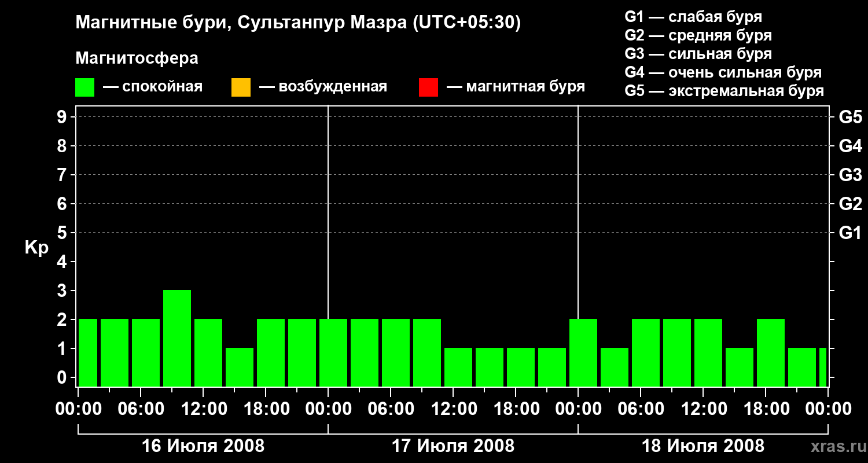Viewport: 868px width, 463px height.
Task: Click the '— возбужденная' legend label
Action: point(323,87)
